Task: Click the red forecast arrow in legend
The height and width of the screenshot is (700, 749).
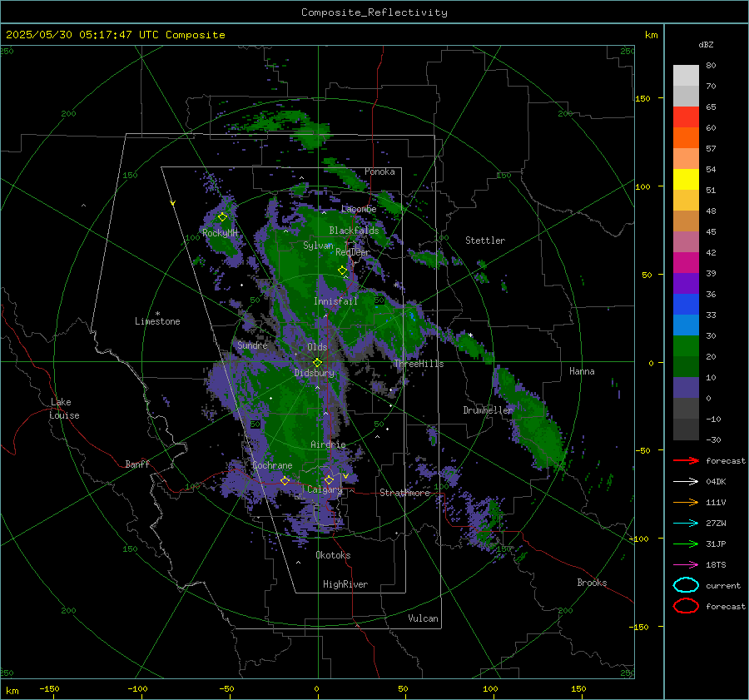Action: (686, 460)
